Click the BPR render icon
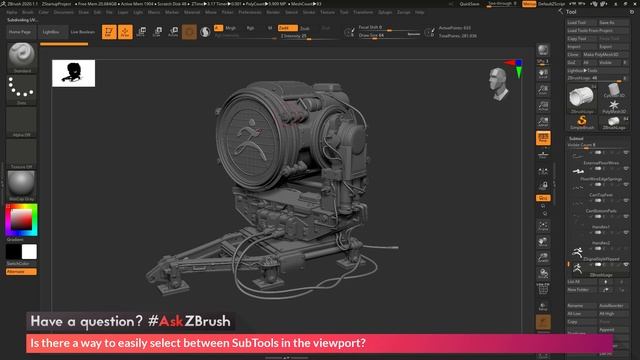 (543, 51)
